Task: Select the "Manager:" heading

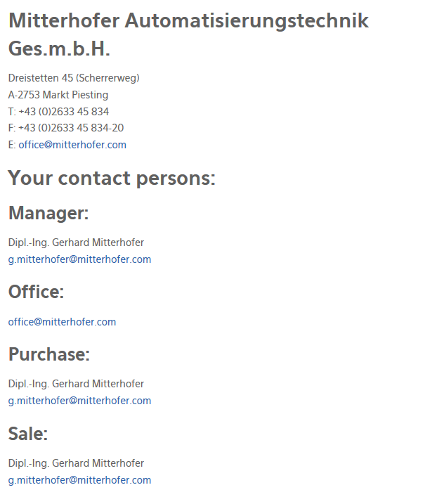Action: 48,213
